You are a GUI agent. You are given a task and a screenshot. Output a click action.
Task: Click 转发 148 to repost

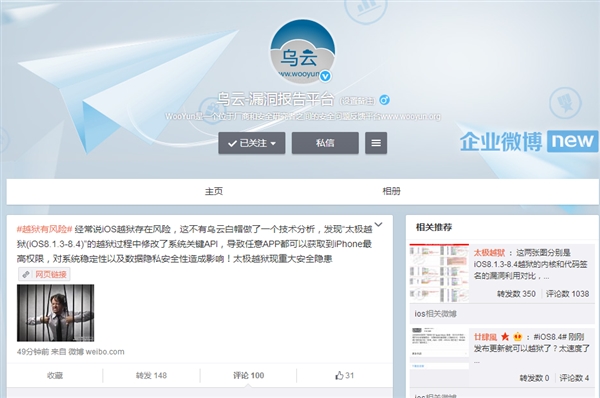coord(151,376)
